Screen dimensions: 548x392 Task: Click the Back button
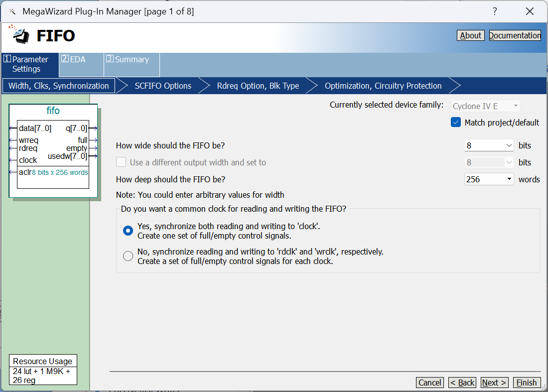click(x=462, y=383)
